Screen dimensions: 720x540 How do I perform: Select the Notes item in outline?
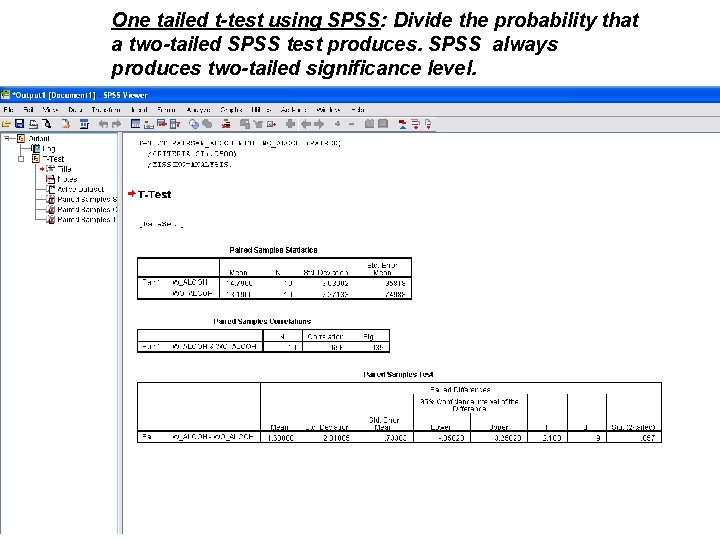click(67, 179)
